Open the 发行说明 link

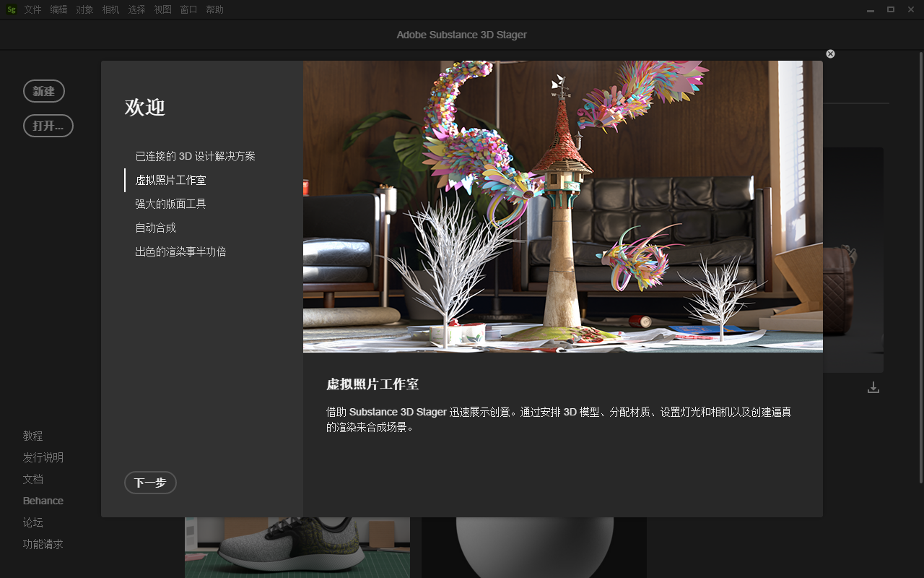point(43,457)
